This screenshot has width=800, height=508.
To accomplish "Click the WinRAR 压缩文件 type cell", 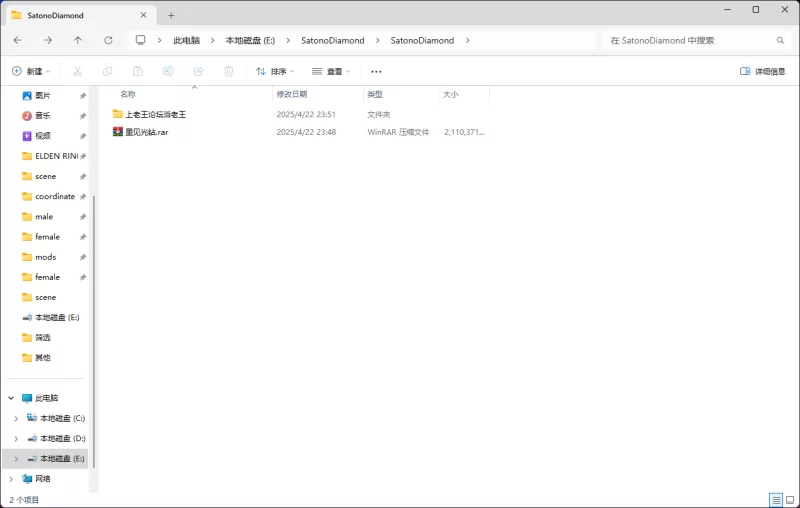I will click(398, 132).
